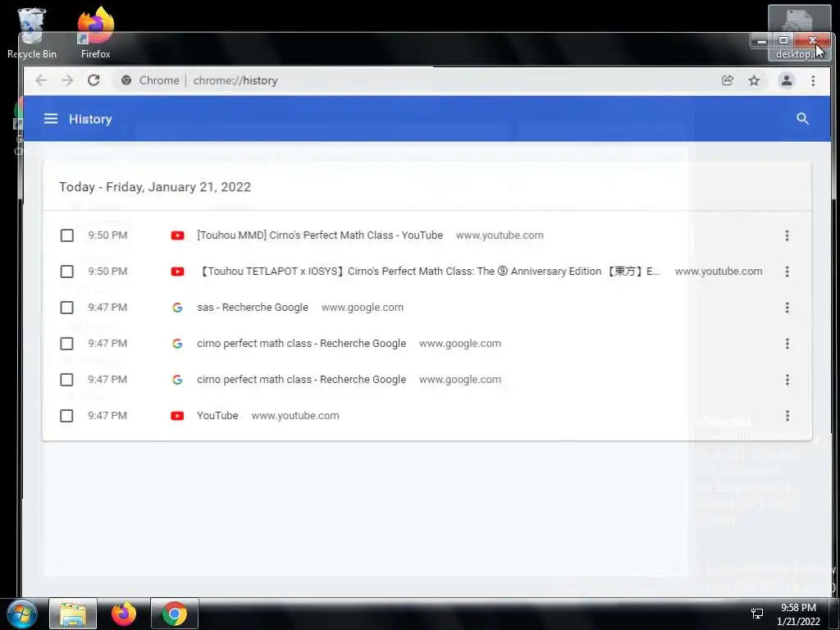Image resolution: width=840 pixels, height=630 pixels.
Task: Click Google favicon of the second cirno search entry
Action: (177, 380)
